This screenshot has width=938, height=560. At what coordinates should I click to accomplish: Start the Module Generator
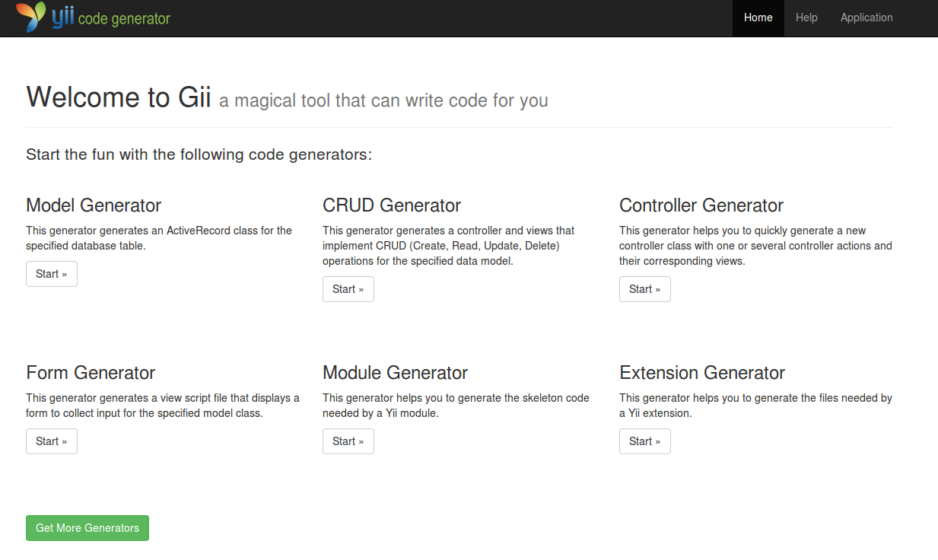[x=348, y=441]
